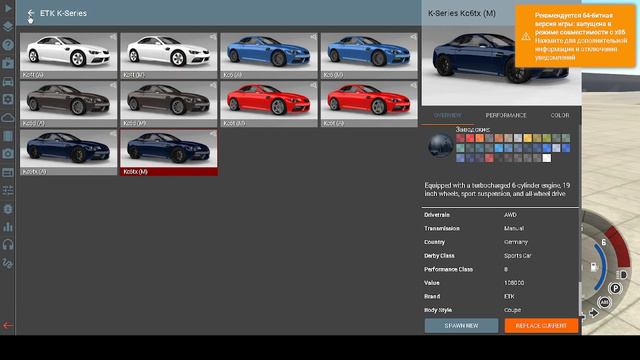
Task: Click the warning triangle in orange notification
Action: tap(526, 36)
